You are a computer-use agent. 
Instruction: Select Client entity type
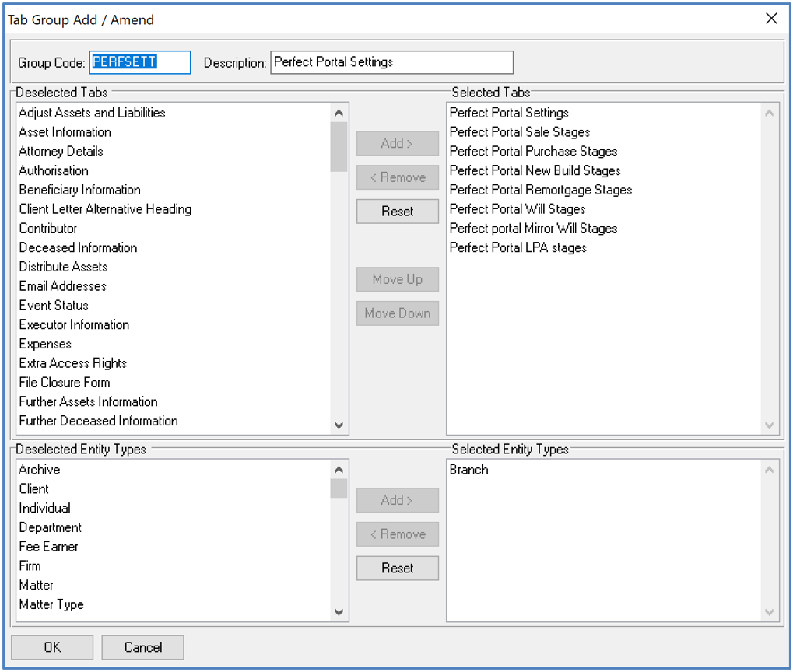[34, 489]
